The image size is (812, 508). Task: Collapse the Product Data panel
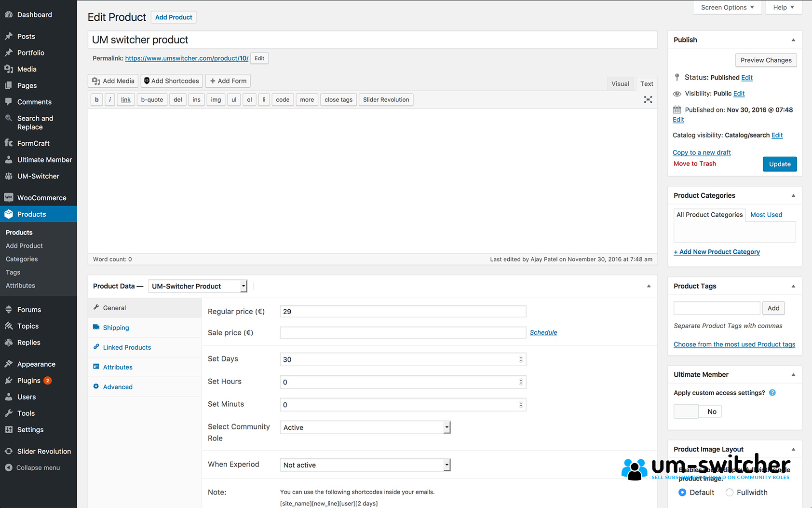(649, 287)
